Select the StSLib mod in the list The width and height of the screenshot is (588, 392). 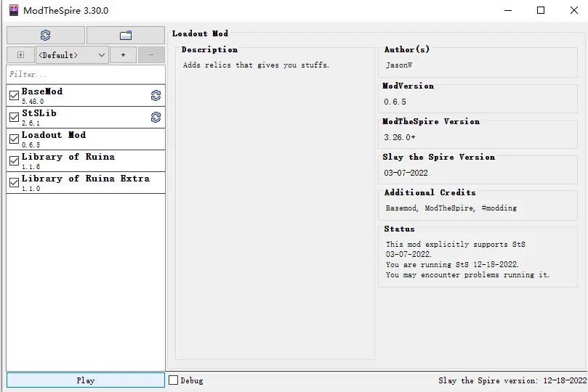click(39, 114)
